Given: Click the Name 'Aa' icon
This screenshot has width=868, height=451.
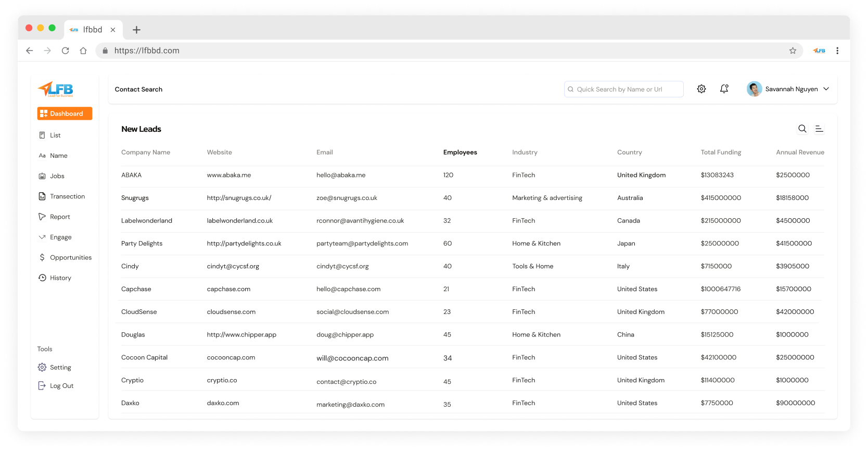Looking at the screenshot, I should [42, 156].
